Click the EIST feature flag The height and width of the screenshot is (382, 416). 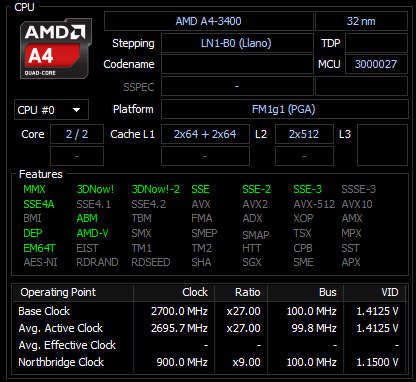pos(87,248)
